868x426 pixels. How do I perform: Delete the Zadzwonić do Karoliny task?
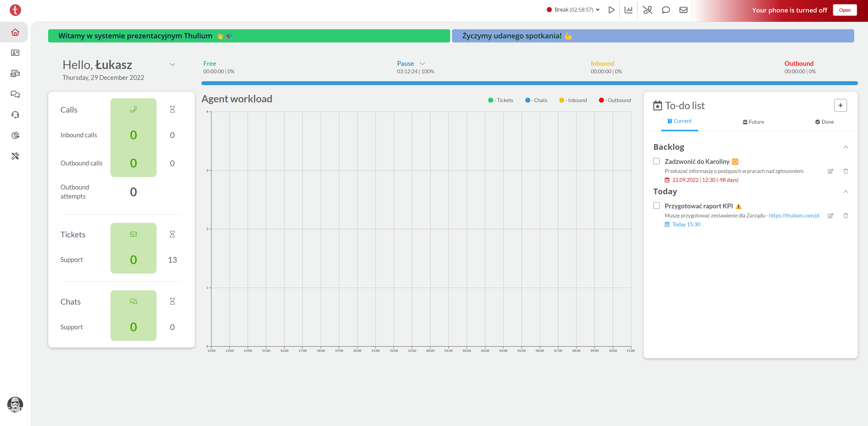click(845, 172)
